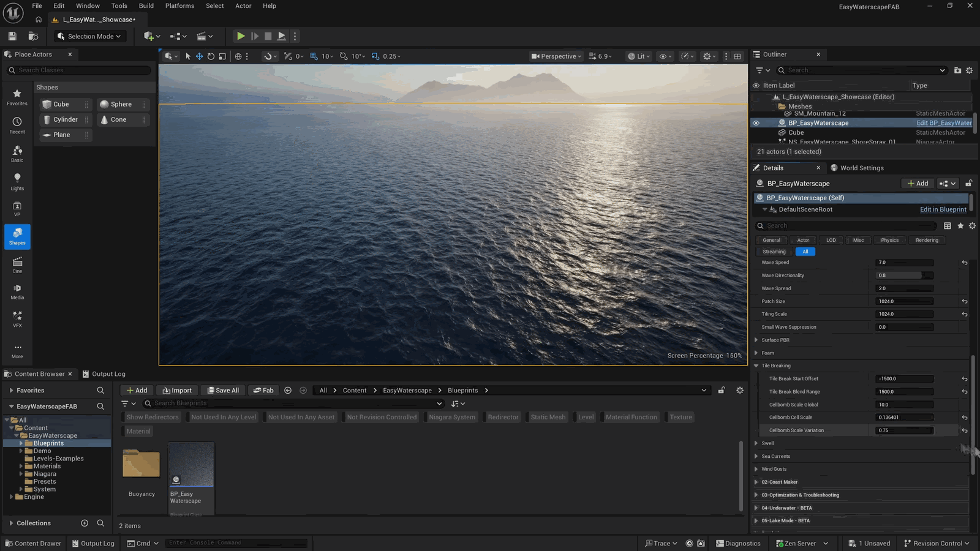Open the VFX category in Place Actors

(x=17, y=319)
